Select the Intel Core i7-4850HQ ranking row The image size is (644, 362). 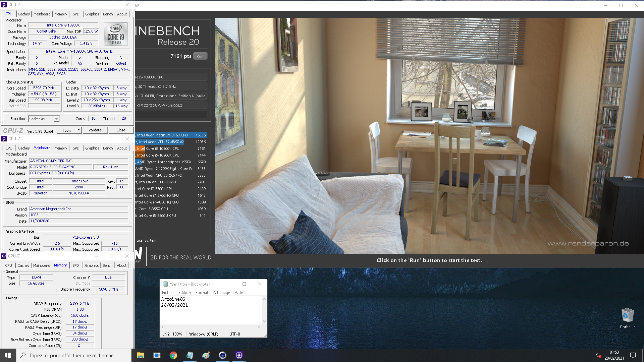(x=171, y=202)
